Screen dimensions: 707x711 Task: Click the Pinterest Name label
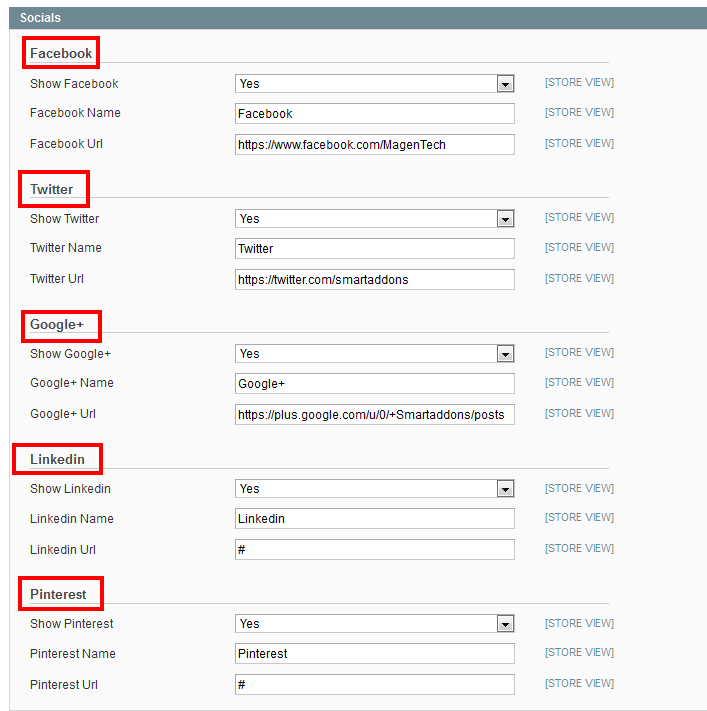73,653
